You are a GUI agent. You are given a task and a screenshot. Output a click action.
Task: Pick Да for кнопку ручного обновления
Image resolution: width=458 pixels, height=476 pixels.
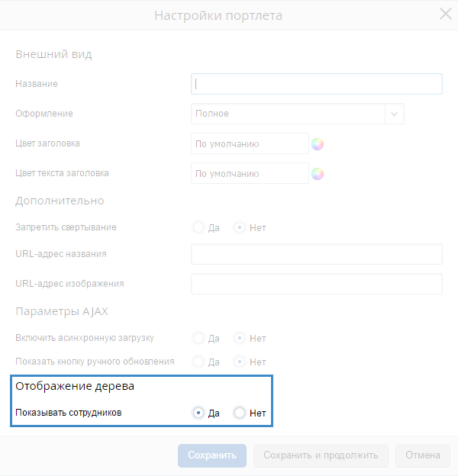pos(198,362)
